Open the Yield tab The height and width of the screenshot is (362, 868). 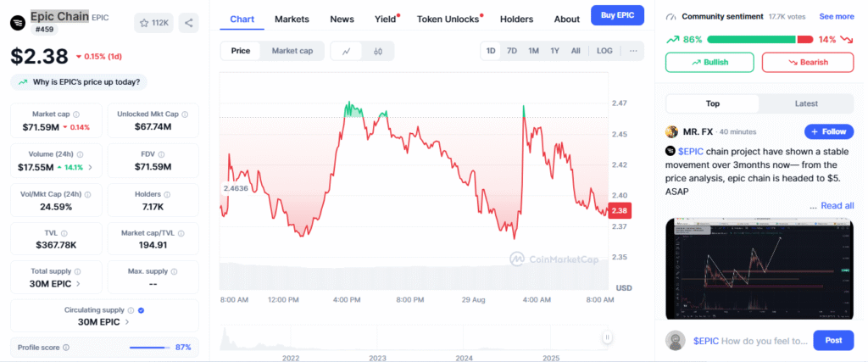coord(386,19)
